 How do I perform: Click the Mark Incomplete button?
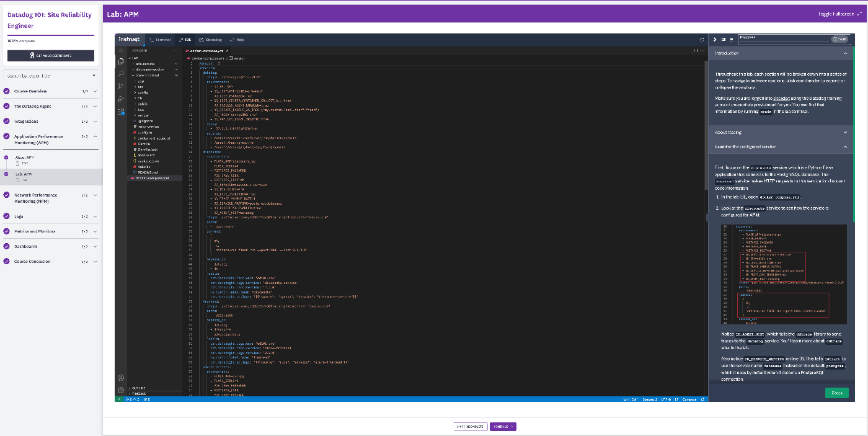(471, 427)
